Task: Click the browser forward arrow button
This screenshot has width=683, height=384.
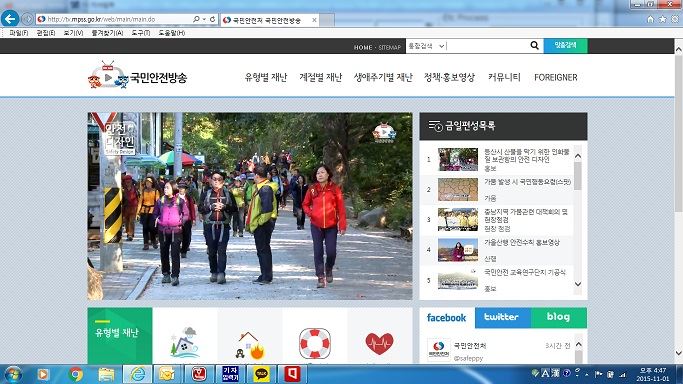Action: click(x=27, y=19)
